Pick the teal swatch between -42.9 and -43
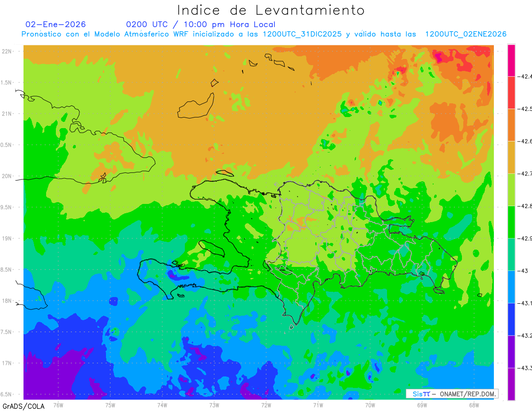This screenshot has width=532, height=411. [x=511, y=254]
